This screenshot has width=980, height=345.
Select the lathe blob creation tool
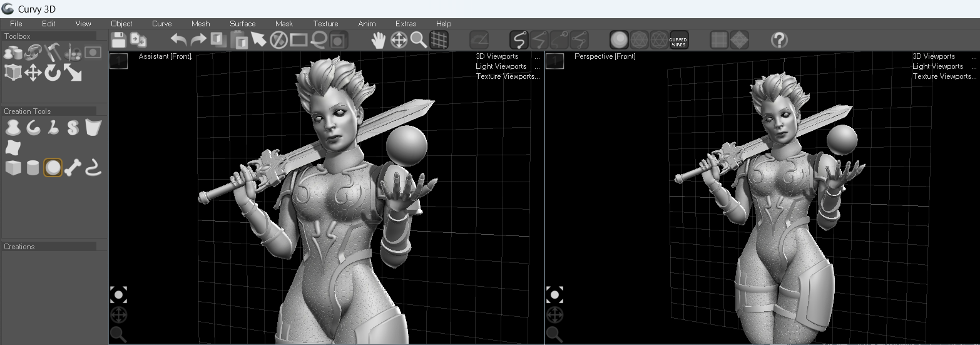13,128
